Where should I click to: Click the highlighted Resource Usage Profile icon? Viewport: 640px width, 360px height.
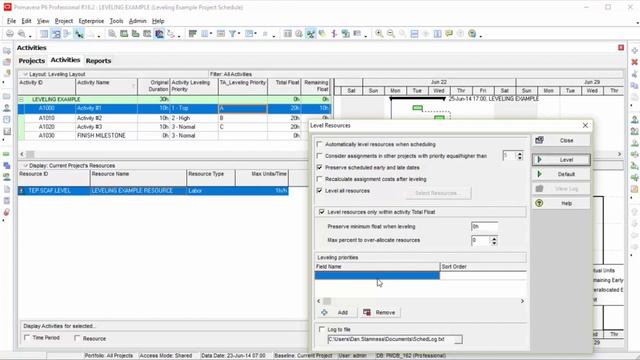(x=159, y=34)
